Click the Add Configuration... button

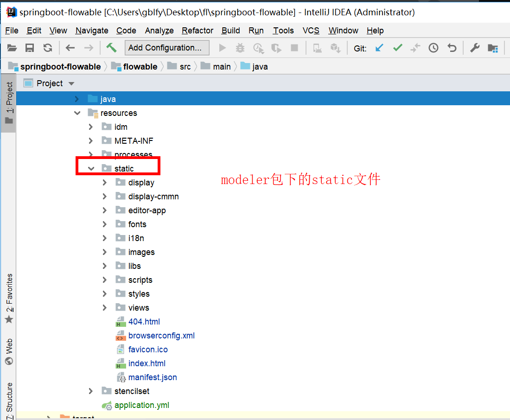coord(167,48)
